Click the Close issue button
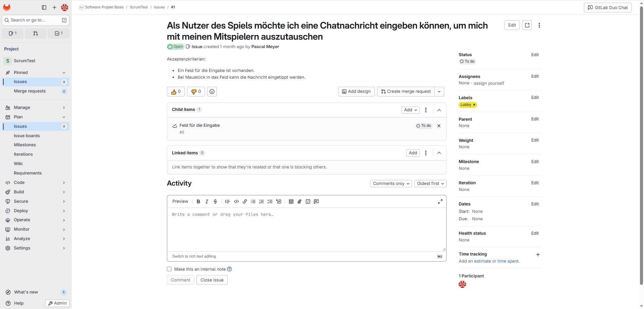The image size is (644, 309). pyautogui.click(x=212, y=280)
